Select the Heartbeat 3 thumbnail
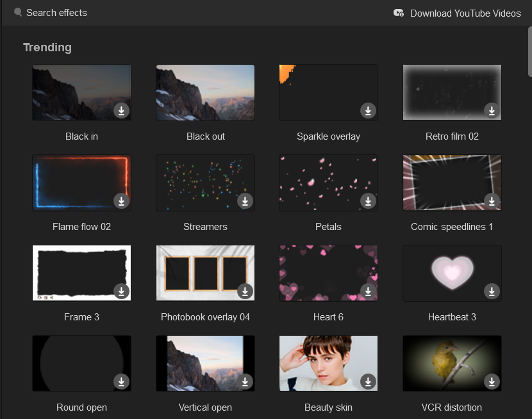Screen dimensions: 532x419 coord(452,273)
